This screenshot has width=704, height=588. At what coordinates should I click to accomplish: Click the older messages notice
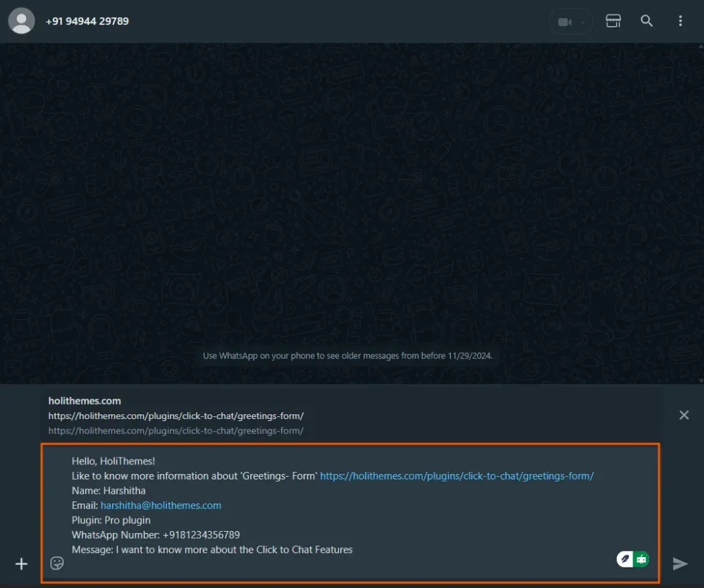(347, 356)
